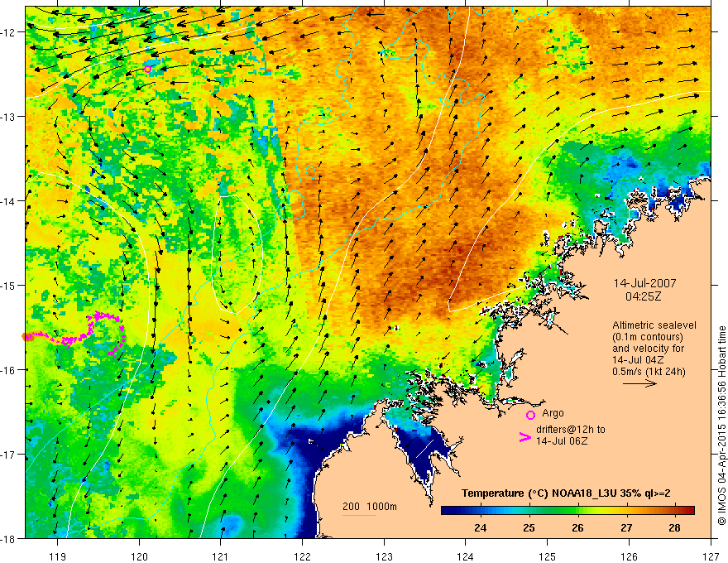The image size is (728, 563).
Task: Click the '14-Jul 06Z' drifter legend text
Action: pyautogui.click(x=562, y=440)
